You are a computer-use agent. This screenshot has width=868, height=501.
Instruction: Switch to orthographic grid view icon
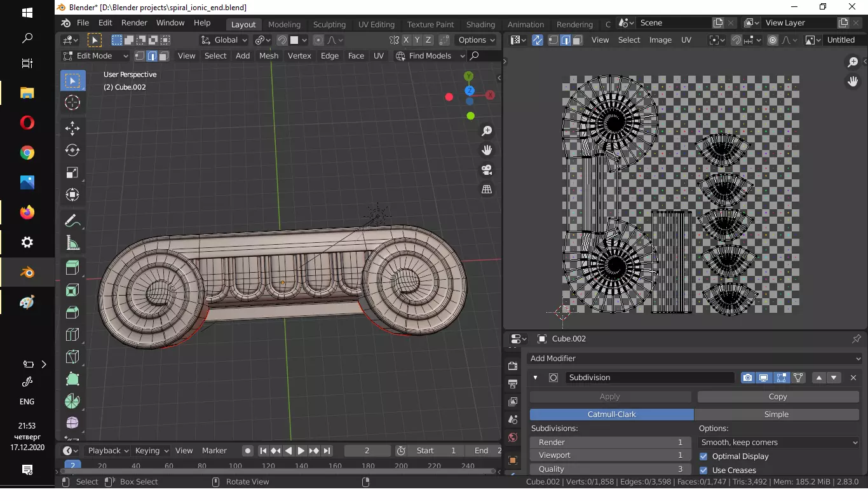[487, 189]
